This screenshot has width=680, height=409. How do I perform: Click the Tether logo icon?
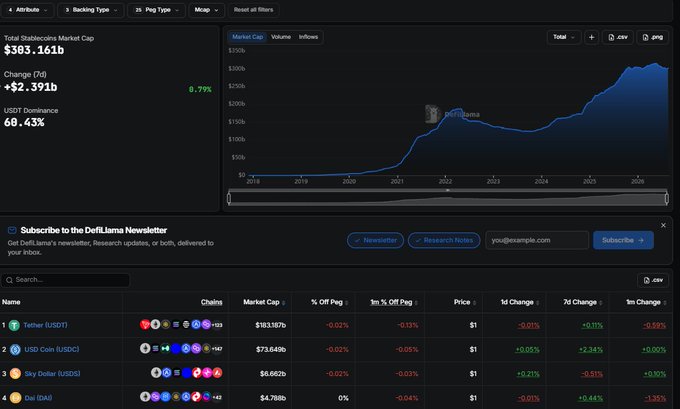click(14, 325)
